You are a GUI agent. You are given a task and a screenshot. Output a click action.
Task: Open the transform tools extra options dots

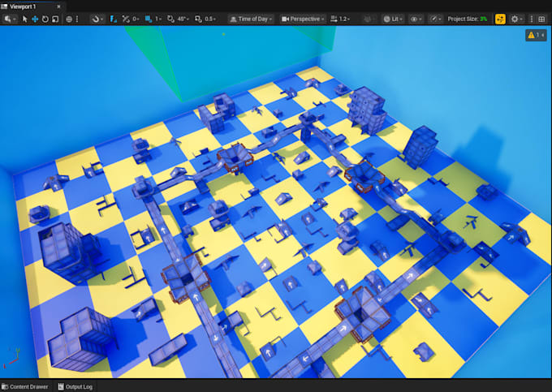(x=77, y=19)
